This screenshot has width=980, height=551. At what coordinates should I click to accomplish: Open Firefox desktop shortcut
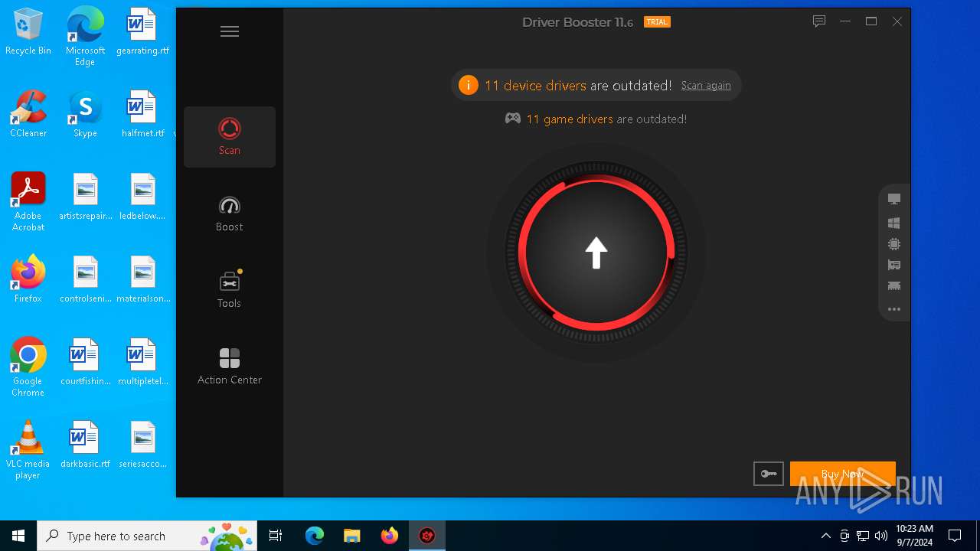pos(28,280)
